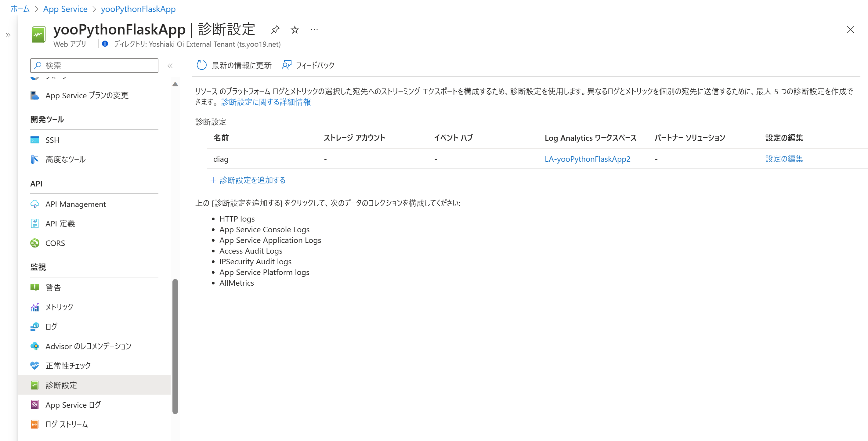Navigate to App Service via breadcrumb
Image resolution: width=868 pixels, height=441 pixels.
pos(65,9)
